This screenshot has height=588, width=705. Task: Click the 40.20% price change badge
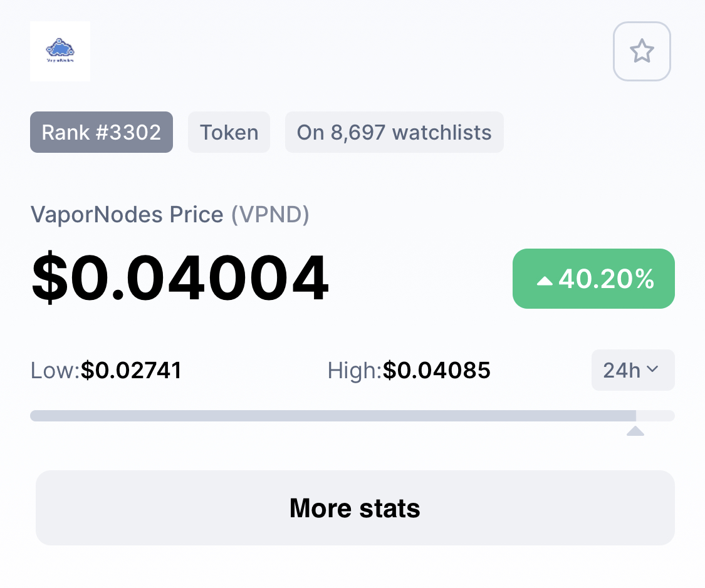tap(593, 279)
